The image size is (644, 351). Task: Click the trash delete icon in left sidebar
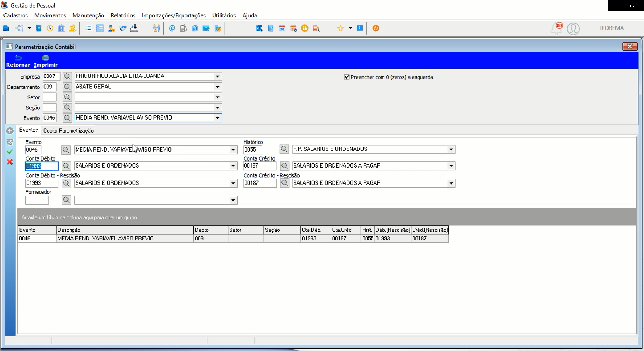[10, 142]
